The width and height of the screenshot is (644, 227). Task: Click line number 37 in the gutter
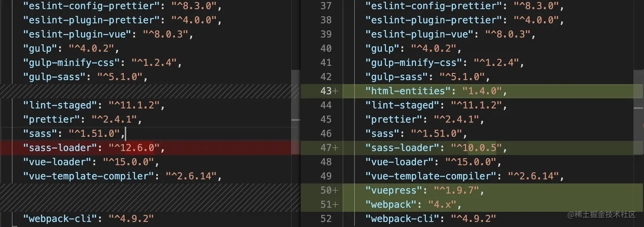tap(326, 6)
